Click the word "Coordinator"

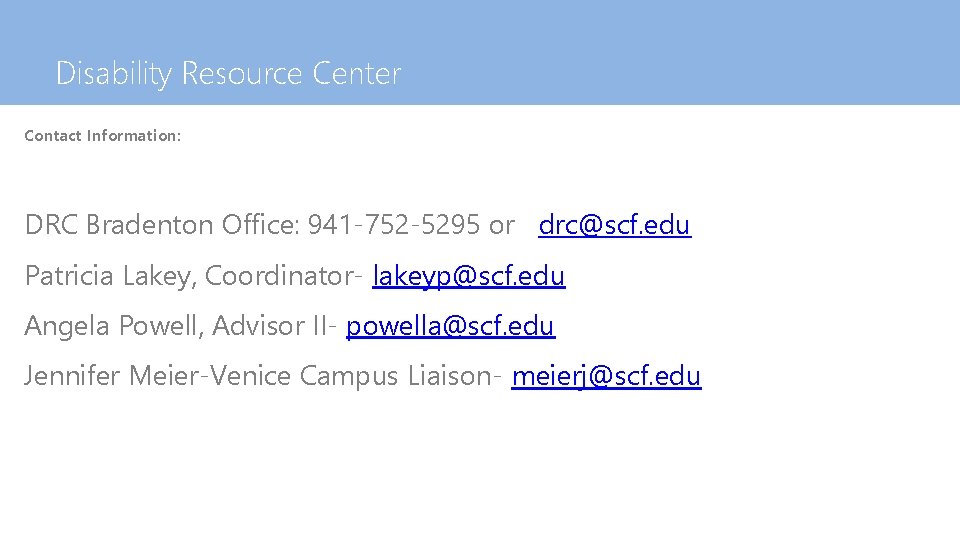[x=278, y=275]
